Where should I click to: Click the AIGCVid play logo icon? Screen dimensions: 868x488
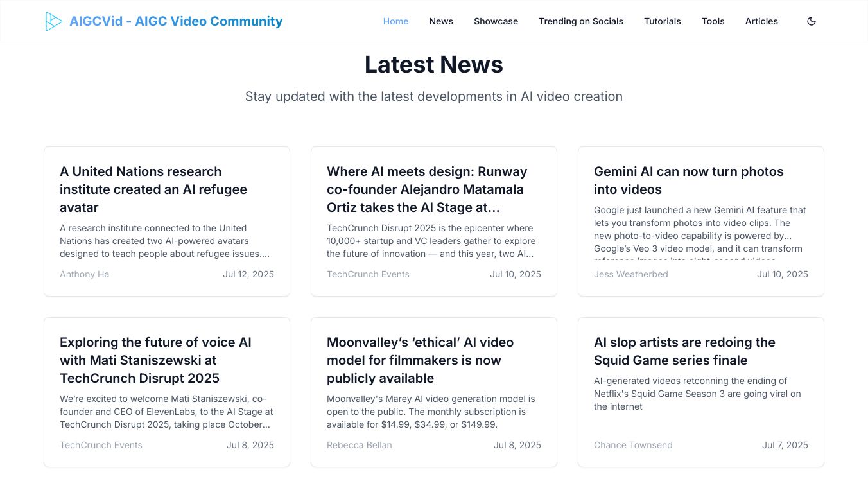pos(53,21)
